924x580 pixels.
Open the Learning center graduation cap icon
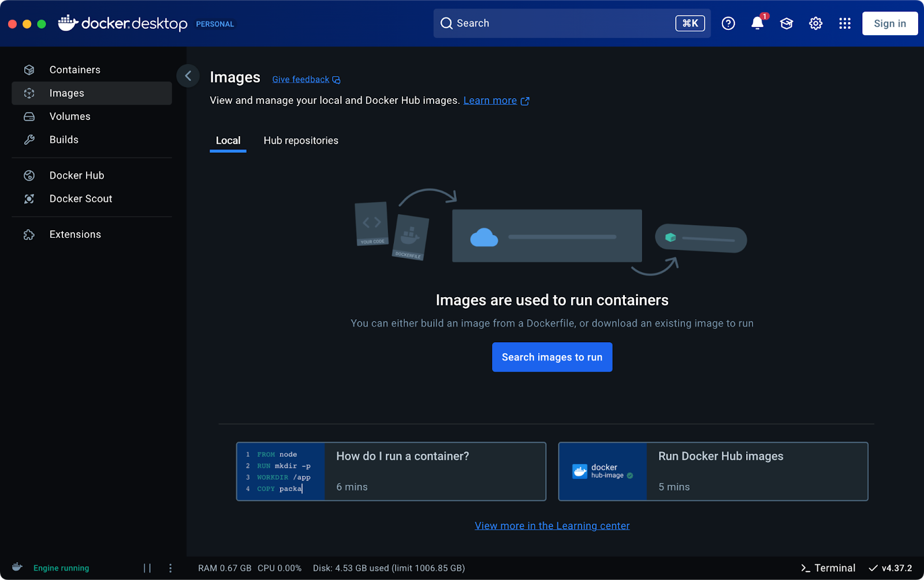(x=787, y=23)
